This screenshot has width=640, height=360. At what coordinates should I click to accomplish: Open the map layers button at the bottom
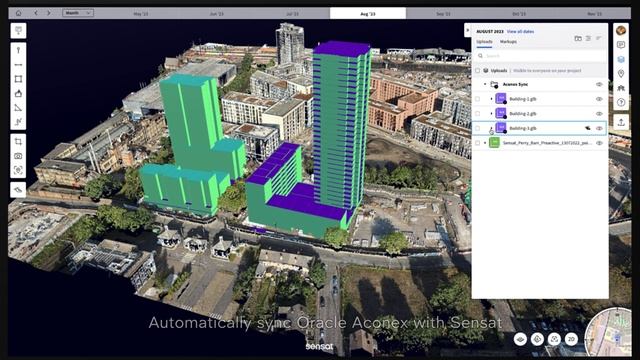tap(520, 339)
